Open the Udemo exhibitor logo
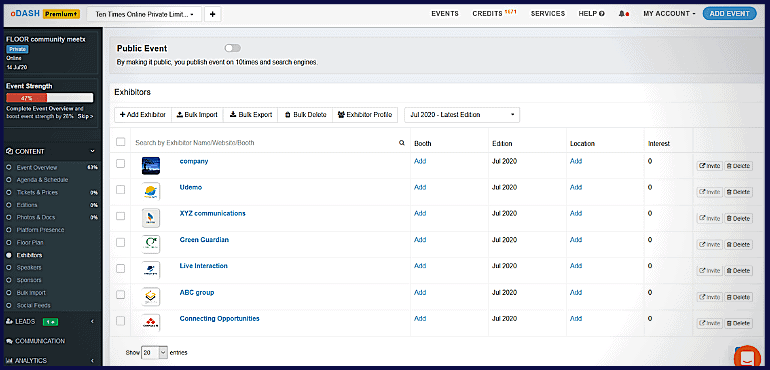The height and width of the screenshot is (370, 770). click(x=151, y=192)
